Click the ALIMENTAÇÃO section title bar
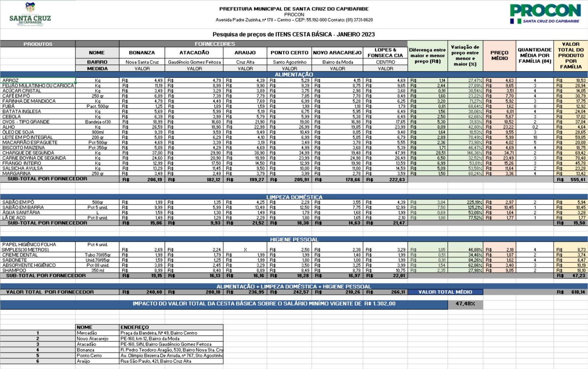 (294, 75)
